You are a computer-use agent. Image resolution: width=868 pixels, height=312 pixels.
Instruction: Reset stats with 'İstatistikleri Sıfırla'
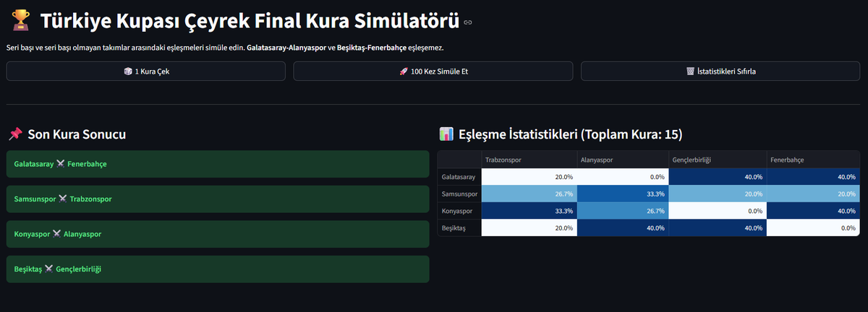point(720,71)
